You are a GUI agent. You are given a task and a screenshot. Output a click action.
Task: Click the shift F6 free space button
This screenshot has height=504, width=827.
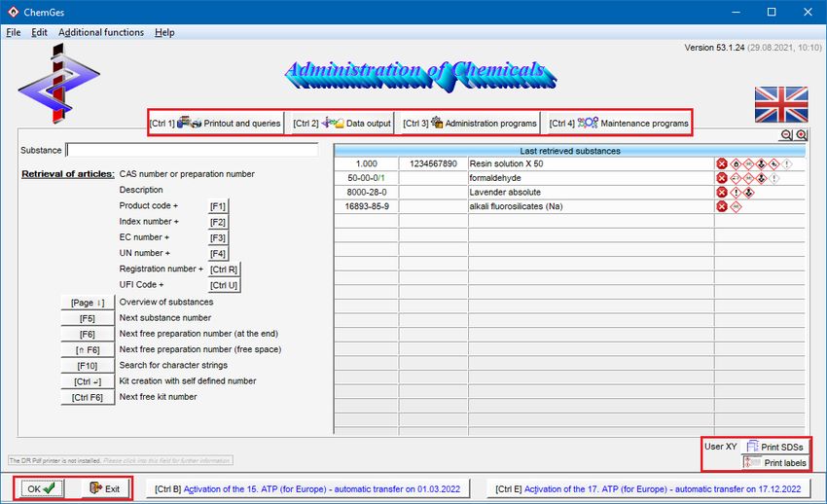[88, 350]
